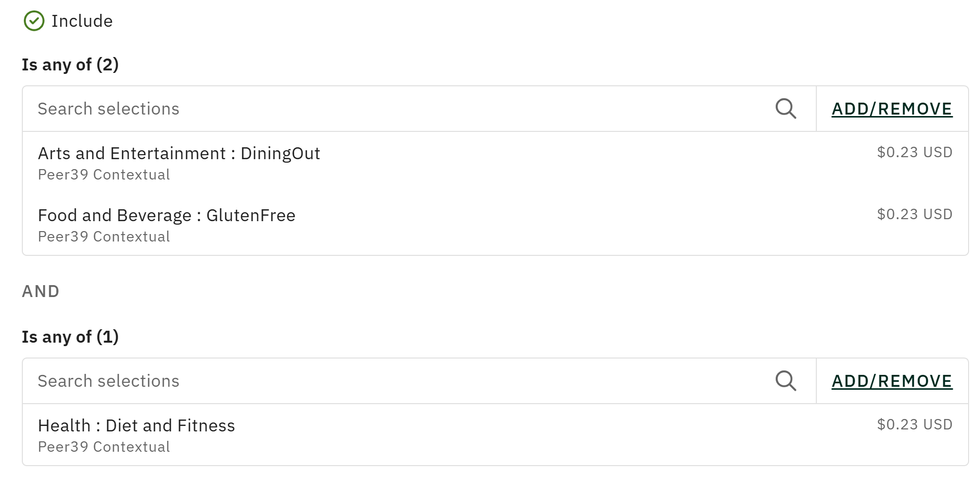Click Peer39 Contextual under the DiningOut entry
The width and height of the screenshot is (980, 480).
(x=104, y=175)
